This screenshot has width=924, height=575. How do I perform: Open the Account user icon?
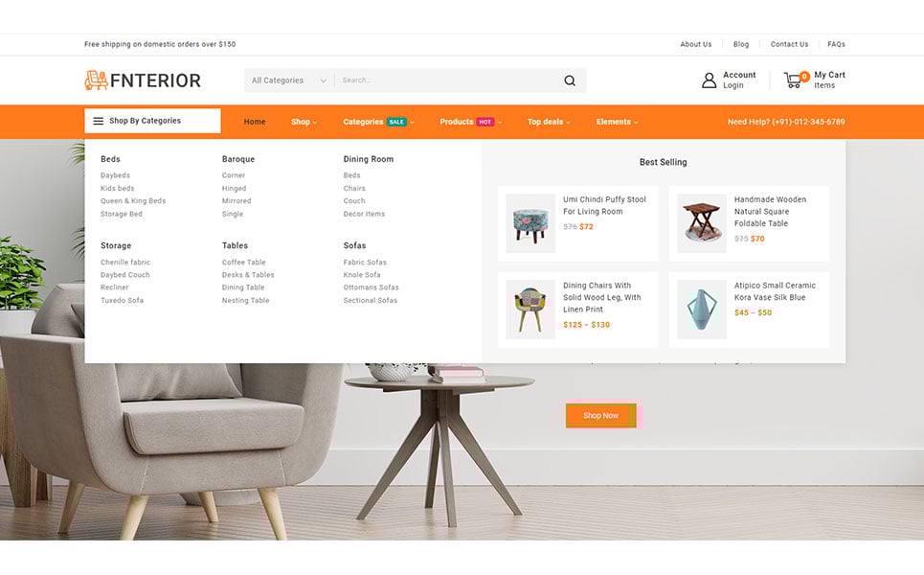709,80
